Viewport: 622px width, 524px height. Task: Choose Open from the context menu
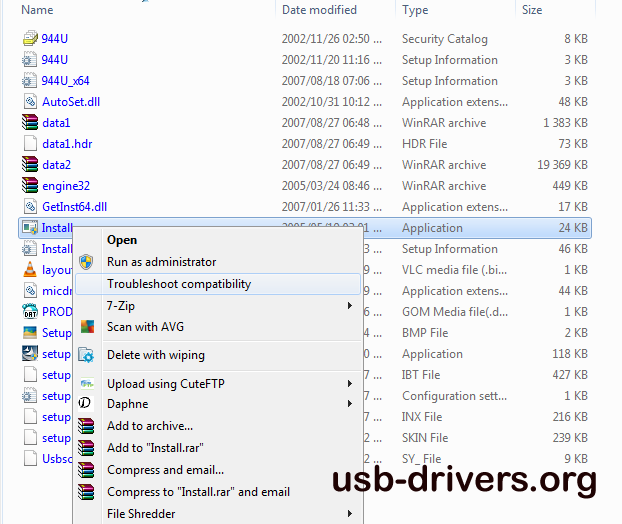pyautogui.click(x=122, y=240)
